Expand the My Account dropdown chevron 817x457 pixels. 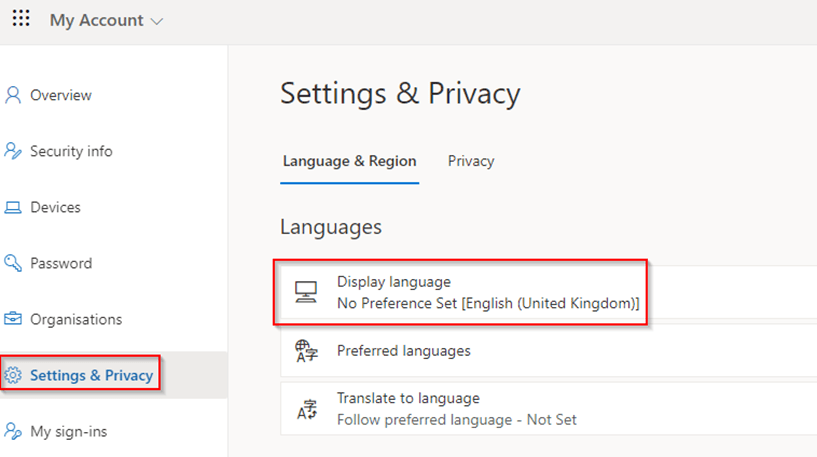(156, 21)
